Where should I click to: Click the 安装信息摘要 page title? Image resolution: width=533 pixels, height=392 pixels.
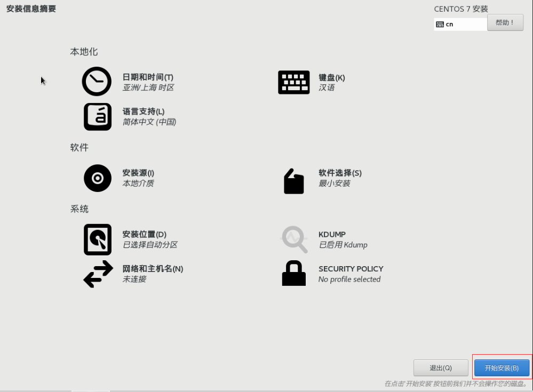31,9
